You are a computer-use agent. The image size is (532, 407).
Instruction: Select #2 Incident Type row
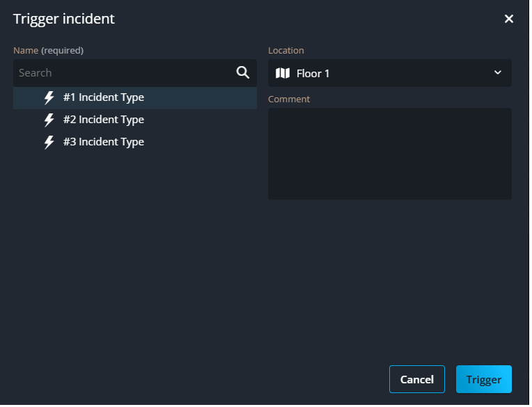[135, 120]
